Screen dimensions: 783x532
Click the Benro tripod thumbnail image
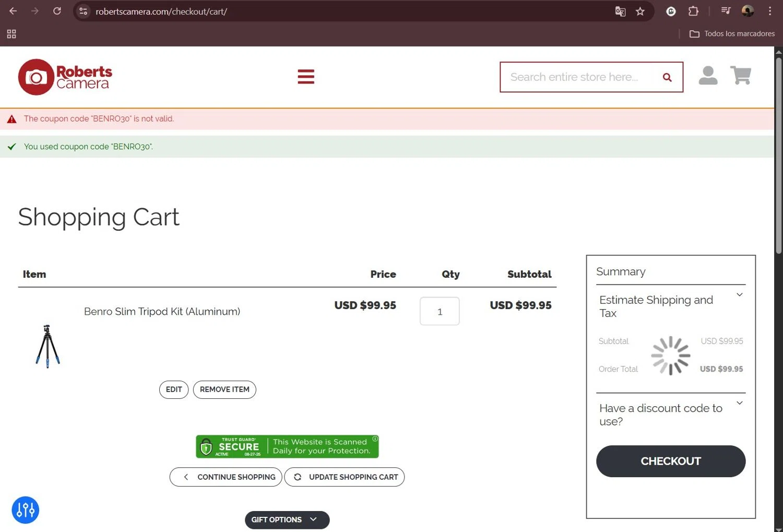click(48, 346)
